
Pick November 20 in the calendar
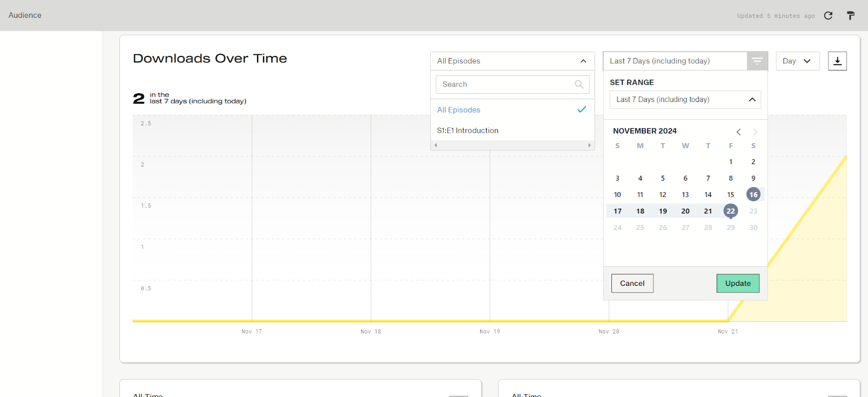click(686, 211)
